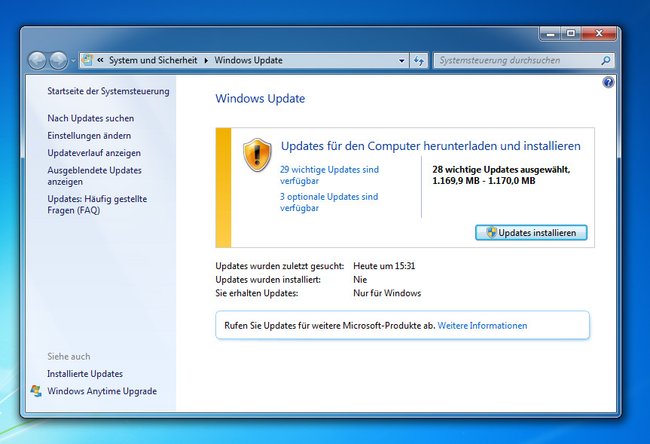Open the recent pages dropdown beside the navigation arrows
The image size is (650, 444).
coord(73,61)
